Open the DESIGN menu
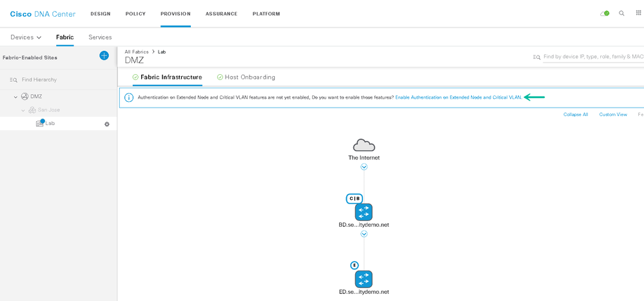 100,14
